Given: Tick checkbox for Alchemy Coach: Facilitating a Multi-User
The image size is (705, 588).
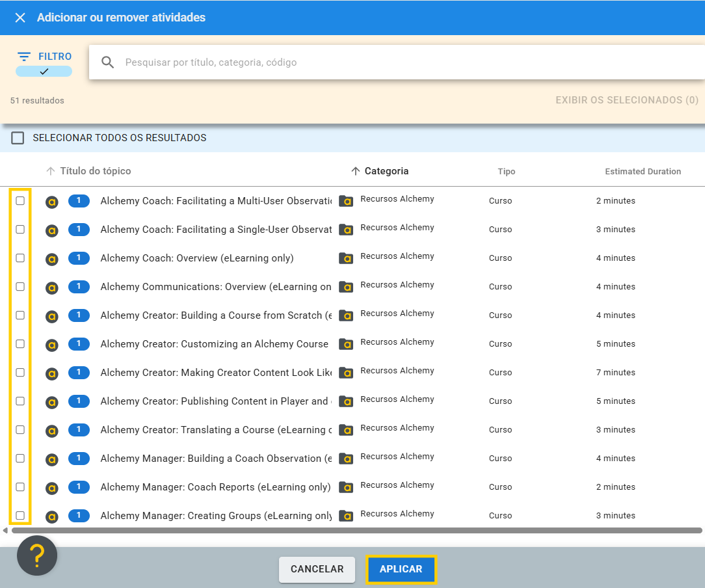Looking at the screenshot, I should pos(20,201).
